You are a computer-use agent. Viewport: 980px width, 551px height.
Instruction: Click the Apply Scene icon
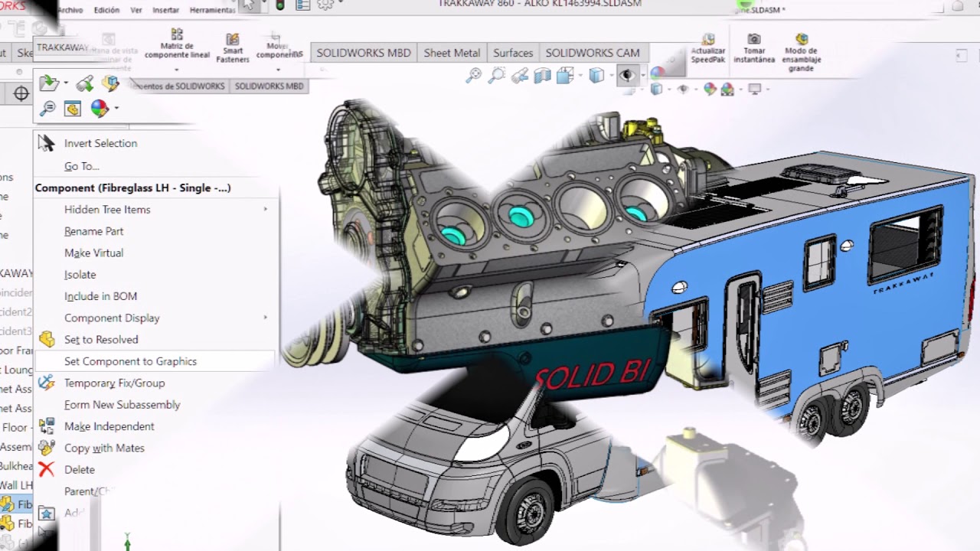click(727, 90)
